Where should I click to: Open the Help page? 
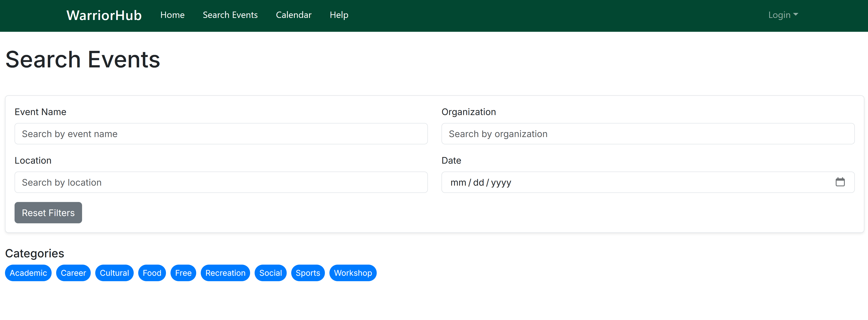pos(339,15)
